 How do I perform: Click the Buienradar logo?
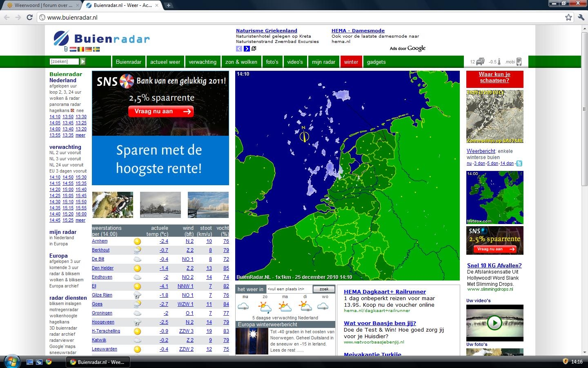point(102,38)
